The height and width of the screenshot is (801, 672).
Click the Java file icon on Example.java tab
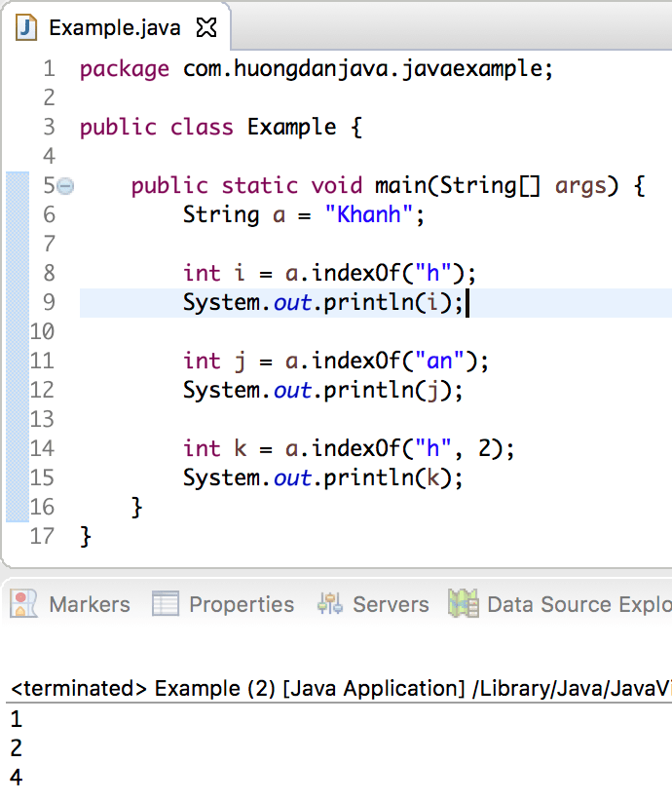point(26,27)
